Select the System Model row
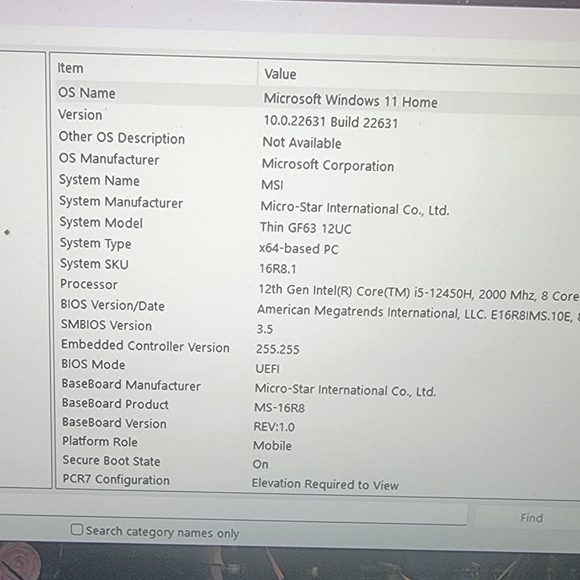Image resolution: width=580 pixels, height=580 pixels. (101, 222)
